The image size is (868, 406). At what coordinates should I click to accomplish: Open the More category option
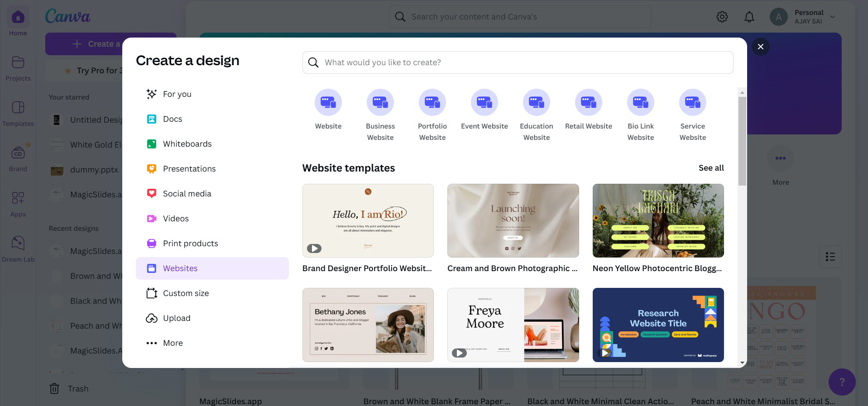pyautogui.click(x=212, y=343)
